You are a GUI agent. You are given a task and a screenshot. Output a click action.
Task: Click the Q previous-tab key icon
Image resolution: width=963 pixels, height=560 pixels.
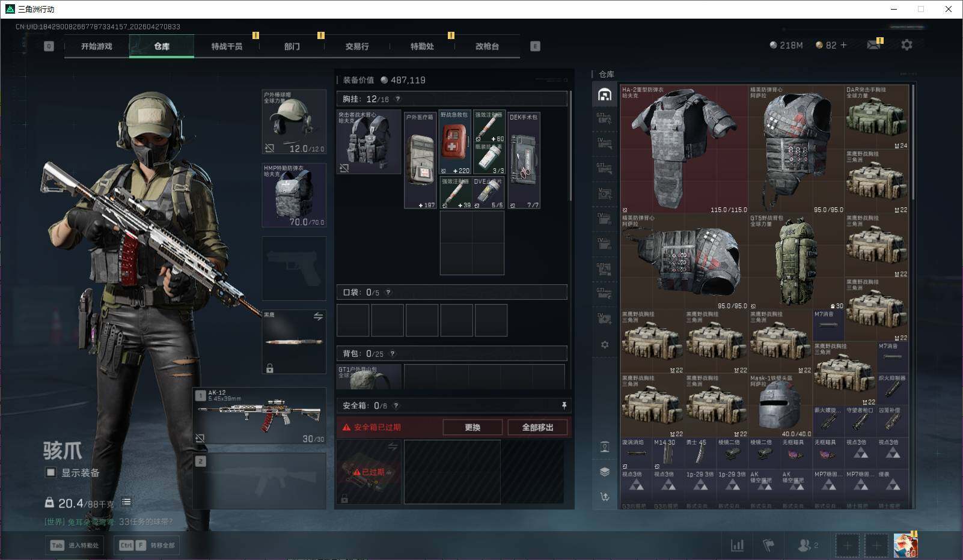point(49,46)
